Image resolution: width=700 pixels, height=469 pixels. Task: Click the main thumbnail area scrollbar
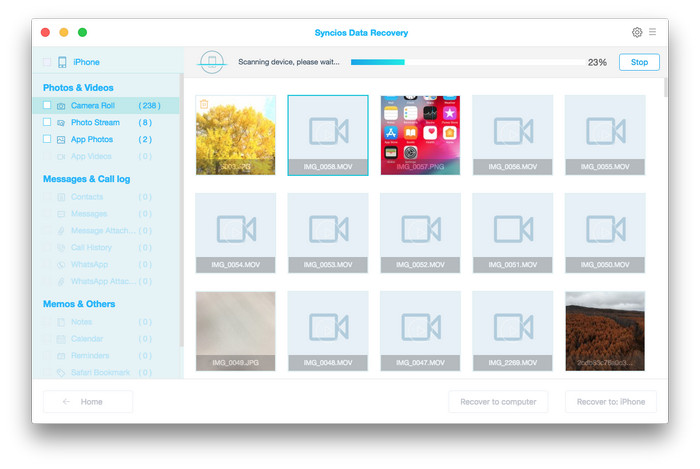pos(666,87)
